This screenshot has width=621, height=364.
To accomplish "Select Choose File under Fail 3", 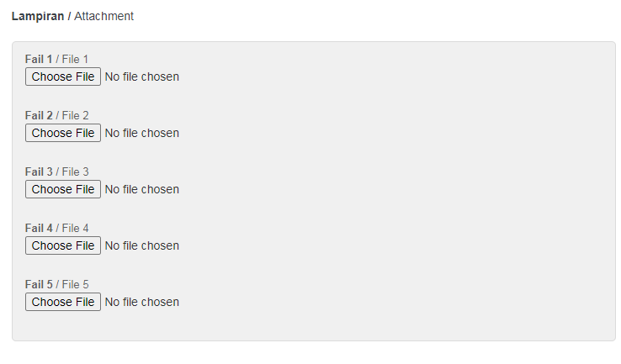I will (63, 189).
